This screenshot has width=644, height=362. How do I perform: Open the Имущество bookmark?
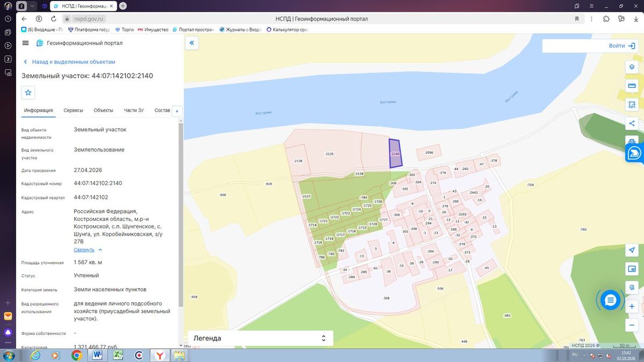pyautogui.click(x=153, y=29)
